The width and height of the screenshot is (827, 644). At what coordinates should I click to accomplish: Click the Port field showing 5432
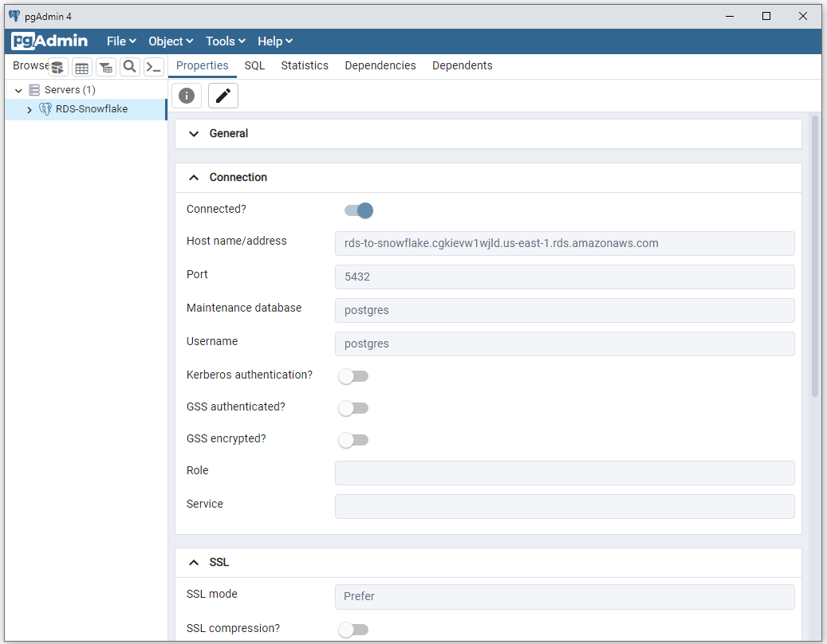[x=565, y=277]
